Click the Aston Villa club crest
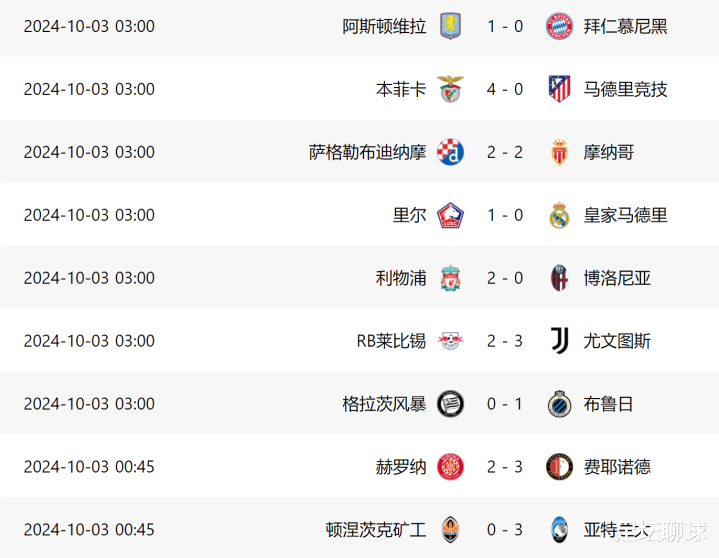This screenshot has height=558, width=719. (x=450, y=26)
